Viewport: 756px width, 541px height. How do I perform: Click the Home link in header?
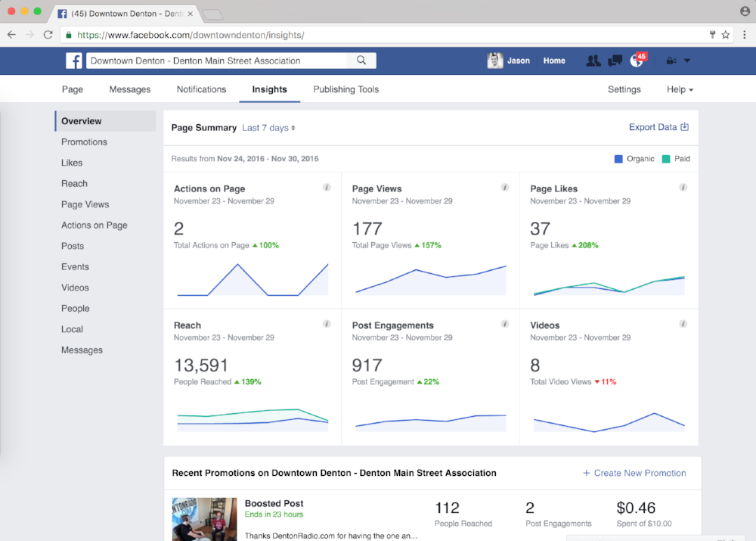tap(554, 61)
